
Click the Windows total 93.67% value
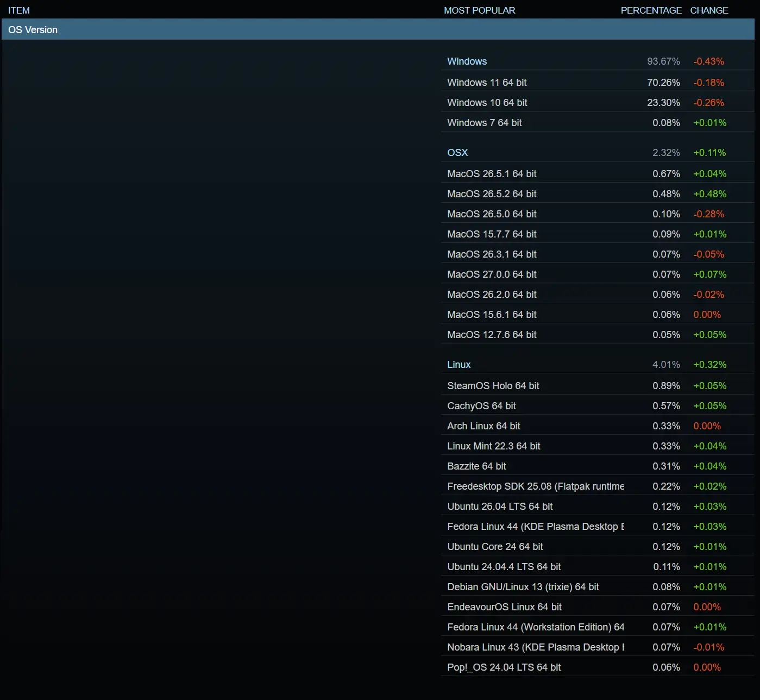663,61
